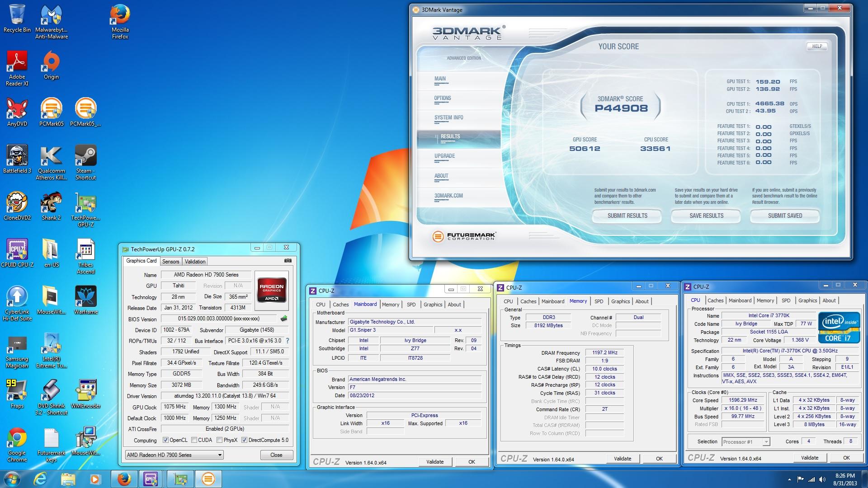Open TechPowerUp GPU-Z desktop icon
868x488 pixels.
point(85,210)
